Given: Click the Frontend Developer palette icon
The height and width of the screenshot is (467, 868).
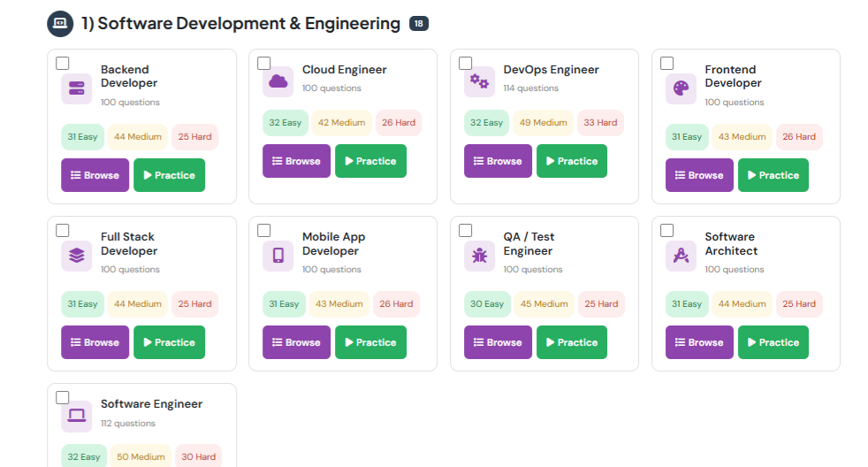Looking at the screenshot, I should (681, 88).
